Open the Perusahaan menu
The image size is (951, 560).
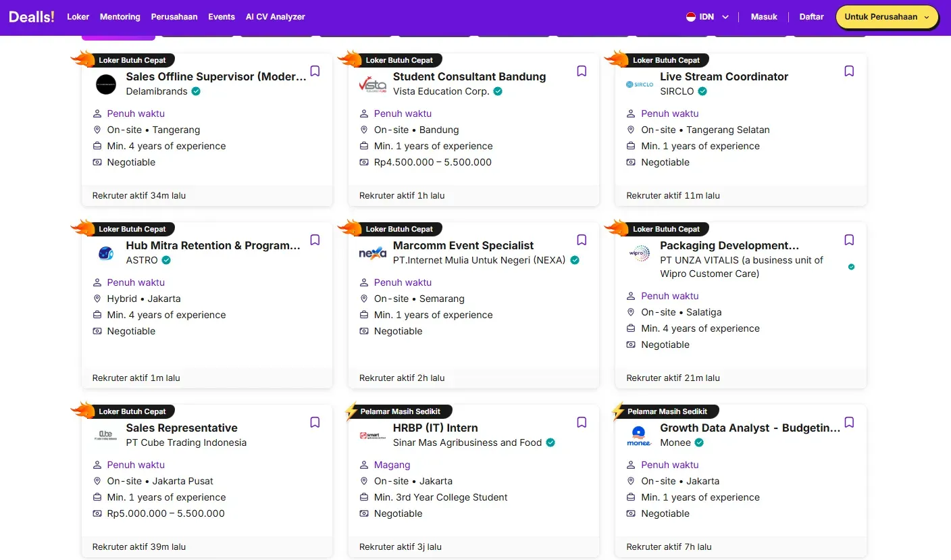(x=174, y=17)
